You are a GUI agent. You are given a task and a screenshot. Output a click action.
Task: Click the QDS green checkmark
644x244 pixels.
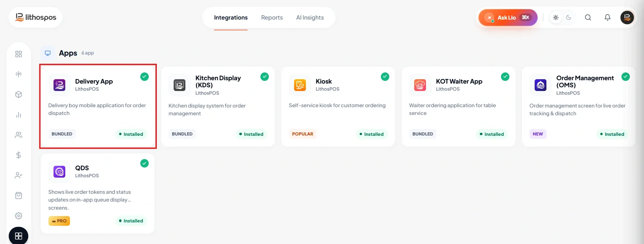(144, 163)
